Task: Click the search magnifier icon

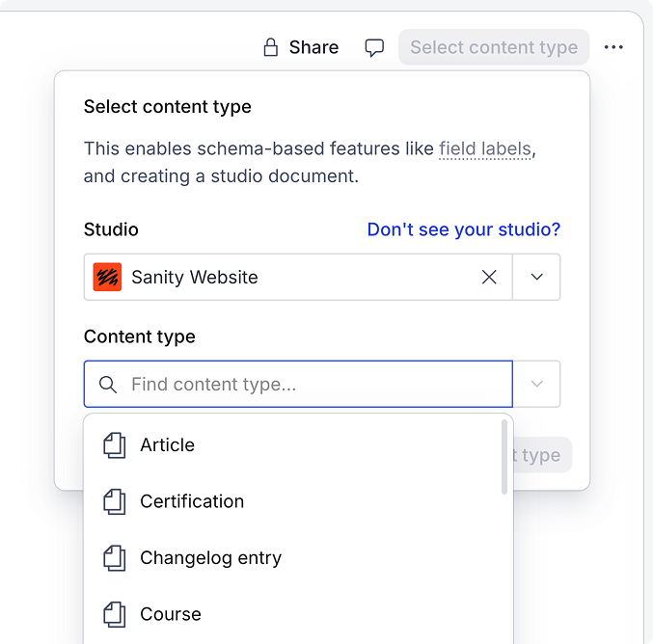Action: pyautogui.click(x=108, y=385)
